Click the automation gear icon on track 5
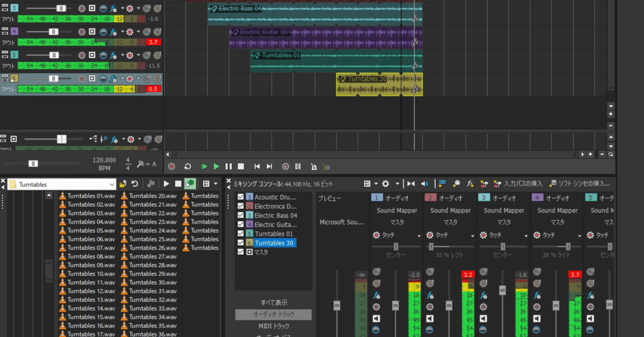Screen dimensions: 644x337 (x=130, y=55)
